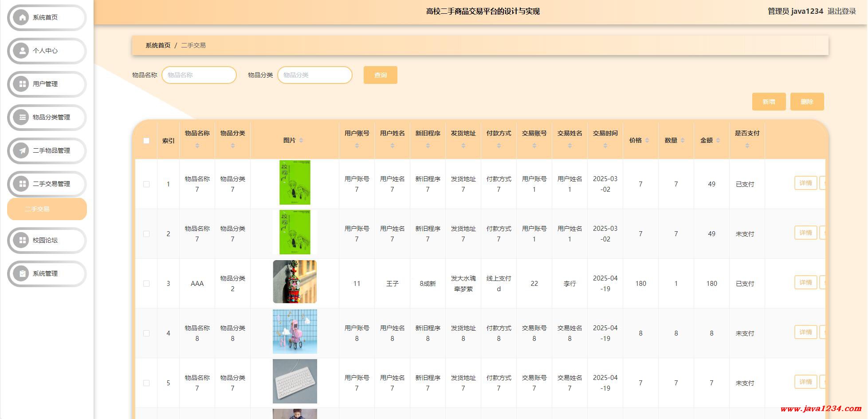
Task: Click the 发大水魂牵梦萦 address cell
Action: click(x=463, y=284)
